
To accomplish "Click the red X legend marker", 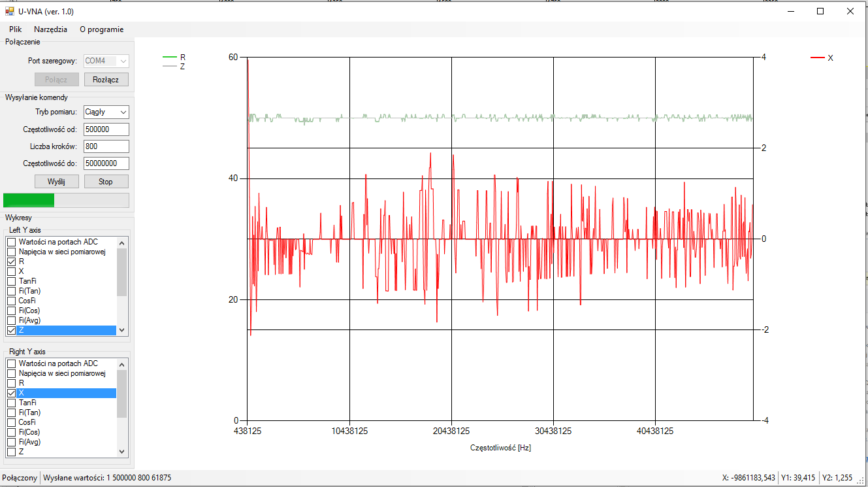I will [x=817, y=58].
